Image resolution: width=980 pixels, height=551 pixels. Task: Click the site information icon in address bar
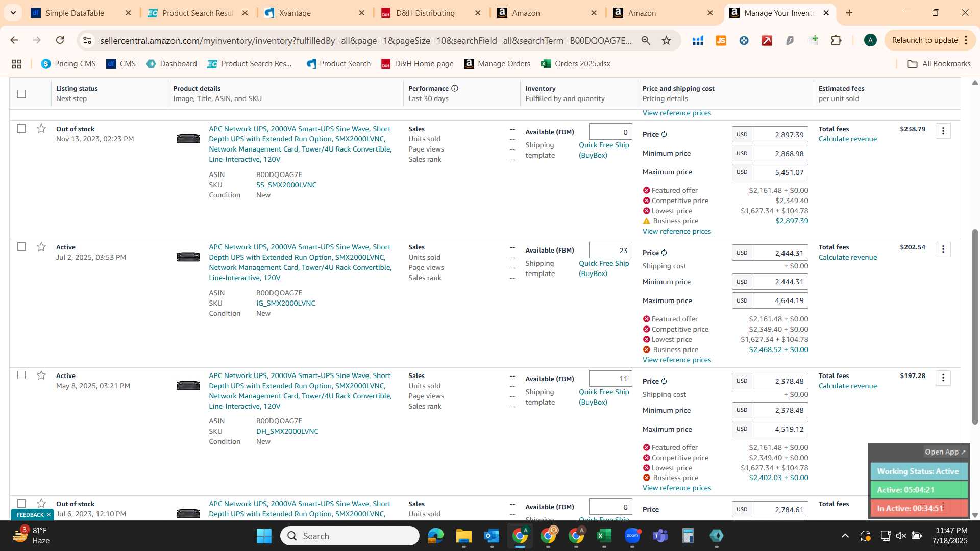pyautogui.click(x=87, y=40)
